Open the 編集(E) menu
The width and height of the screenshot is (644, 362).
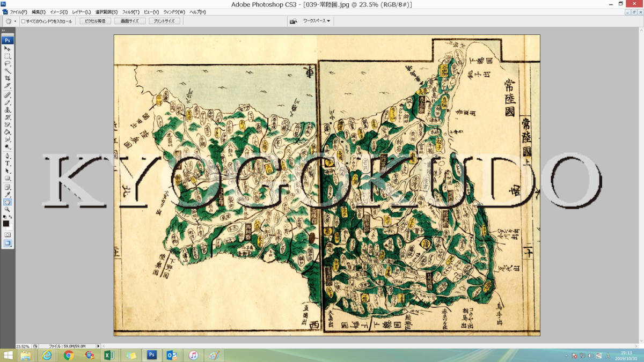click(x=39, y=12)
